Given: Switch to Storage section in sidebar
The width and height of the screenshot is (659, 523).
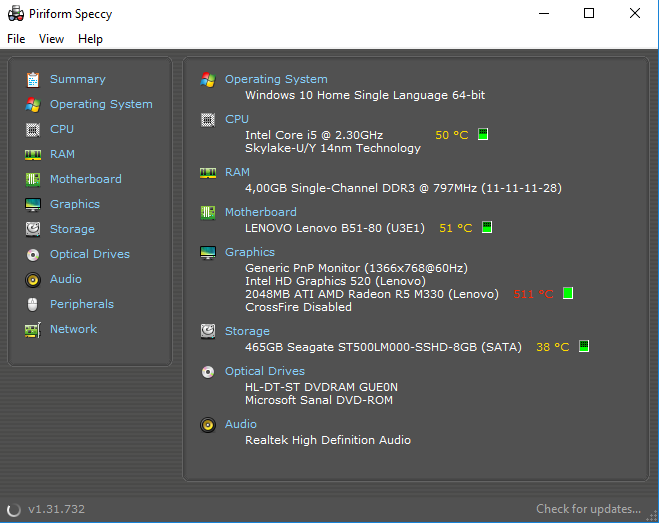Looking at the screenshot, I should tap(72, 229).
